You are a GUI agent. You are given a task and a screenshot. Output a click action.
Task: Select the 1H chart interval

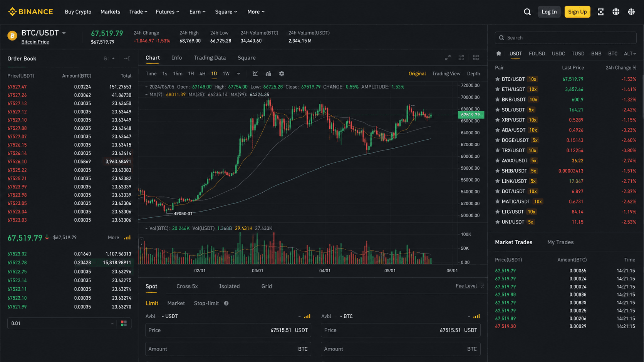(191, 73)
